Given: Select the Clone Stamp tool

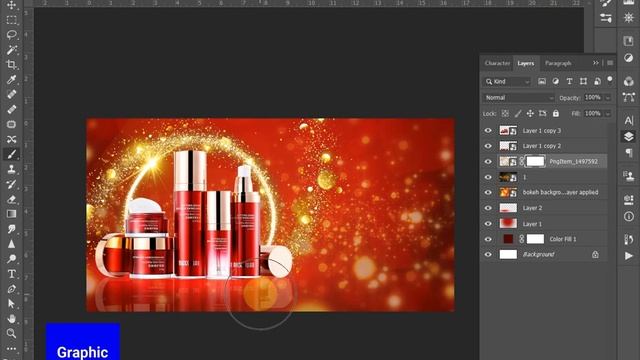Looking at the screenshot, I should pyautogui.click(x=11, y=169).
